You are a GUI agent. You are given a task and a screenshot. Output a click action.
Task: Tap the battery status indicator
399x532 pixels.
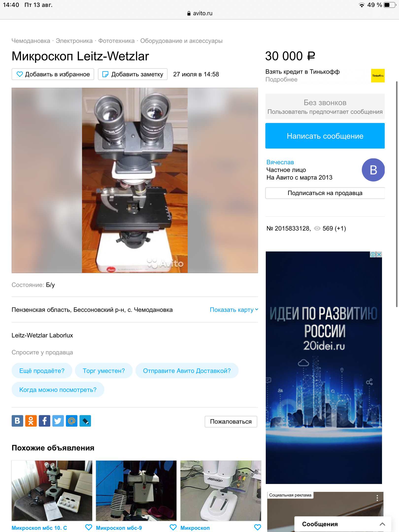click(390, 5)
